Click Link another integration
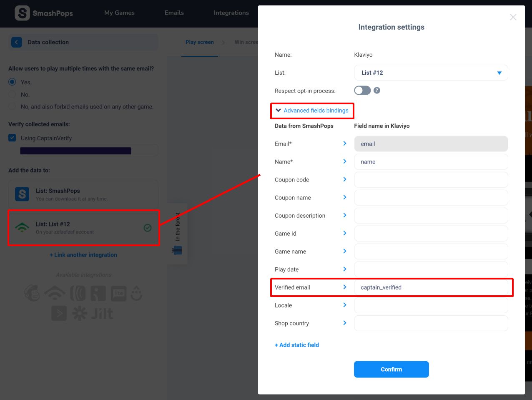 [83, 255]
